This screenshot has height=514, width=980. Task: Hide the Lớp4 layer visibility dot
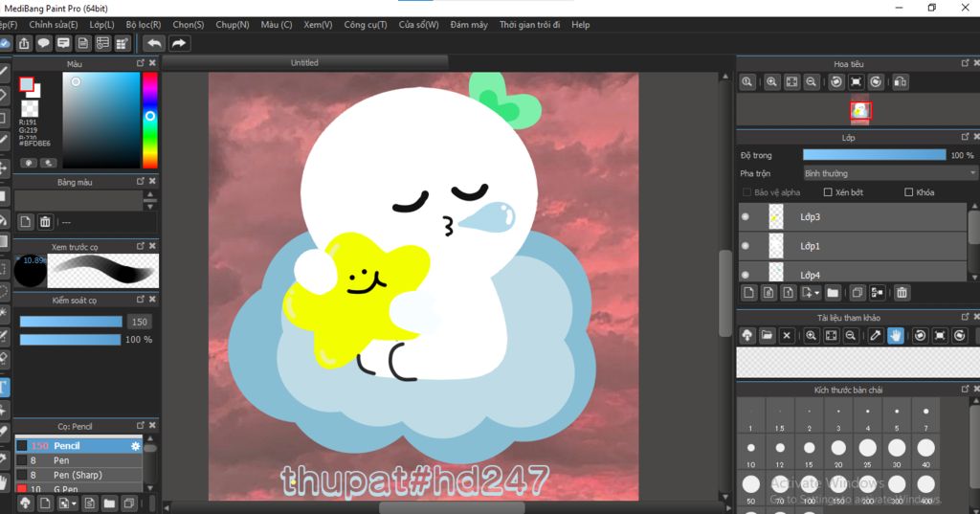pos(745,275)
